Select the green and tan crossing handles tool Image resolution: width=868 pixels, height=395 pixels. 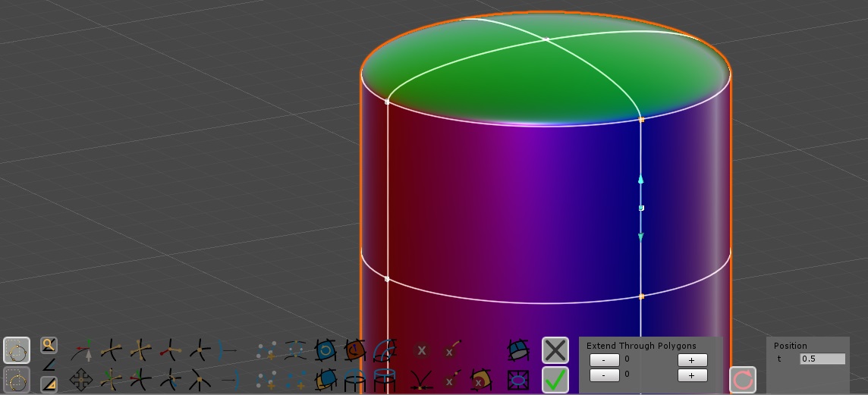pyautogui.click(x=112, y=380)
